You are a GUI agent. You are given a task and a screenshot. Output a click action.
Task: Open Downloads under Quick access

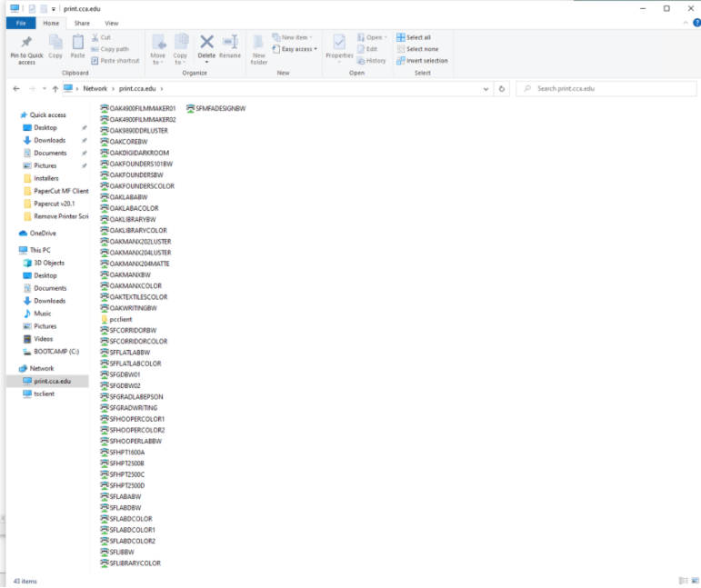coord(50,140)
